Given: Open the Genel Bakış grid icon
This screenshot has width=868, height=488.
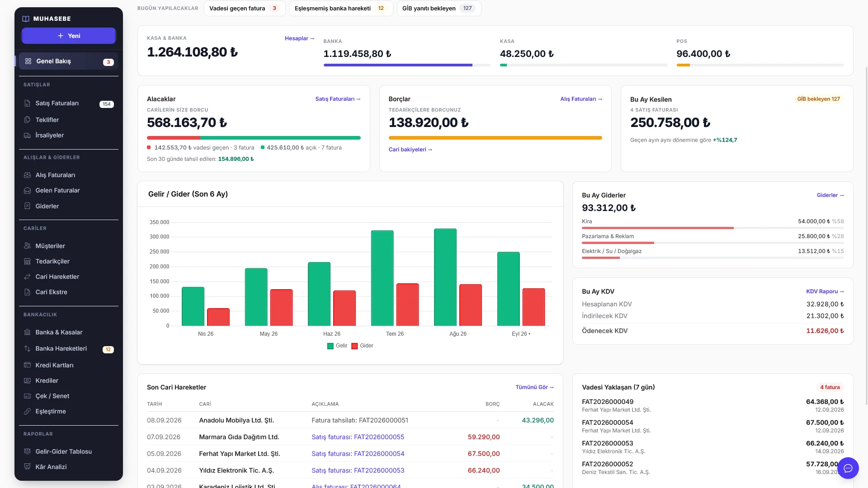Looking at the screenshot, I should pyautogui.click(x=28, y=61).
